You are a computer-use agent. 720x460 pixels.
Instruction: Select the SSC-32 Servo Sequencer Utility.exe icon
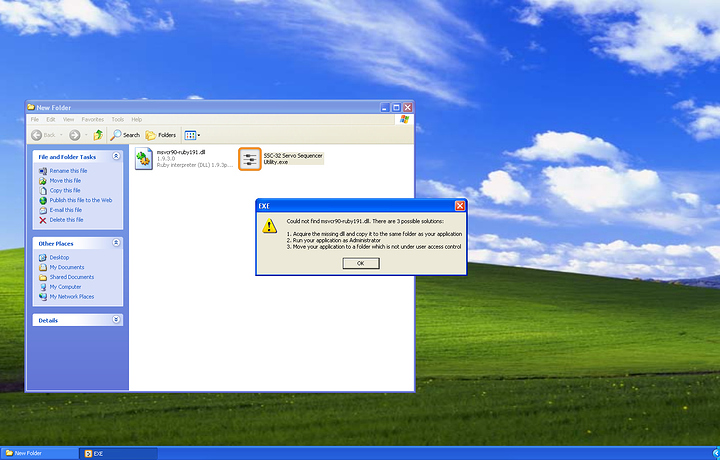[x=250, y=159]
